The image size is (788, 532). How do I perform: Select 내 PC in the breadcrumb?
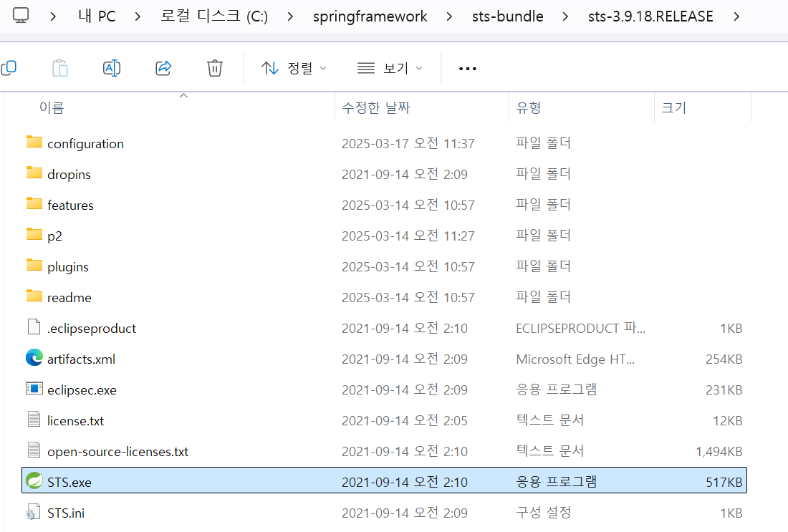click(97, 16)
